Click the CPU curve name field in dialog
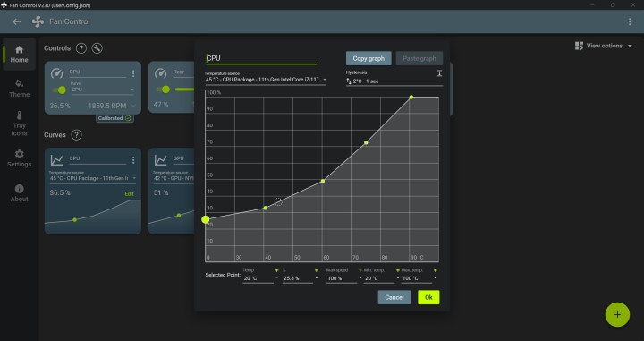644x341 pixels. coord(261,58)
